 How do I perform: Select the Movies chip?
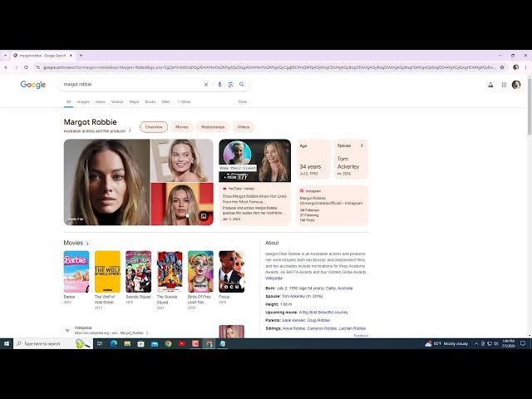[182, 127]
